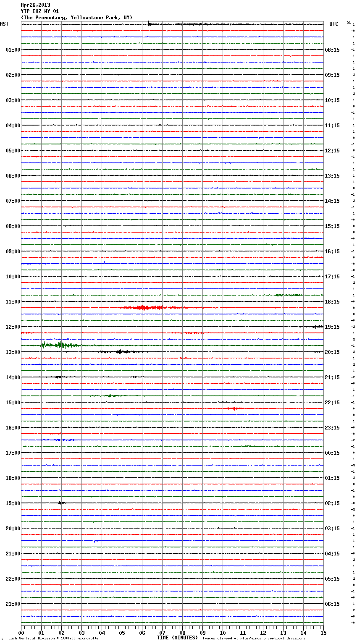
Task: Select the 05:00 MST time label
Action: 13,151
